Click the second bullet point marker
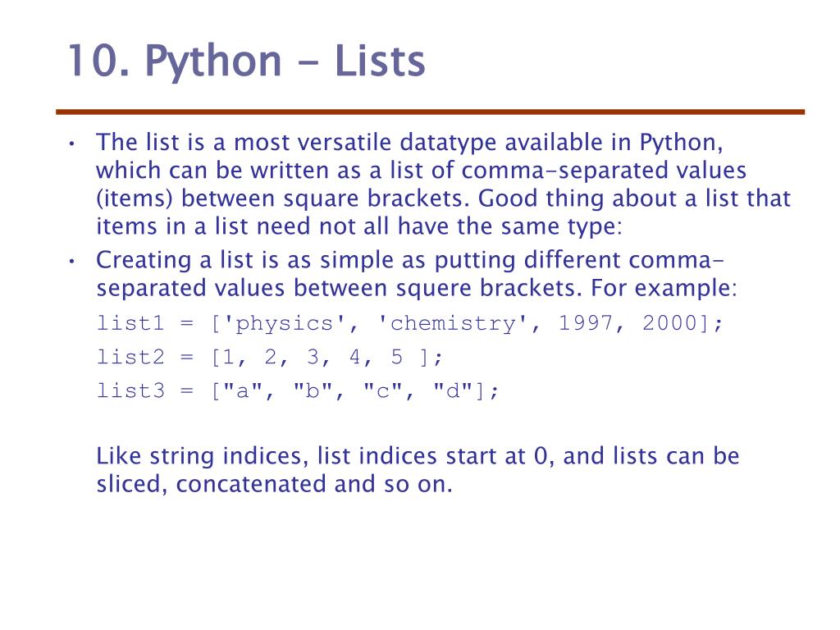This screenshot has height=630, width=840. [x=72, y=261]
